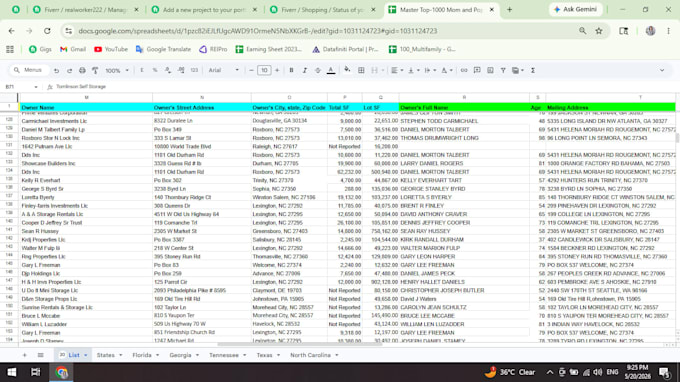Open cell borders menu
This screenshot has height=382, width=680.
click(361, 70)
